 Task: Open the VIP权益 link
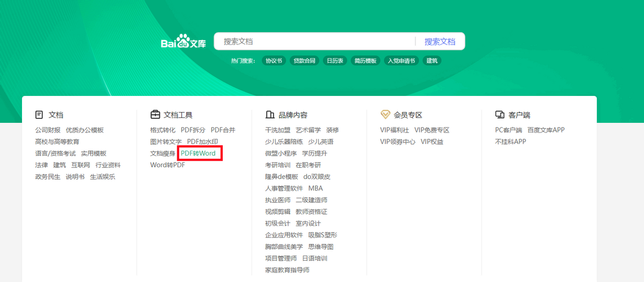click(432, 142)
